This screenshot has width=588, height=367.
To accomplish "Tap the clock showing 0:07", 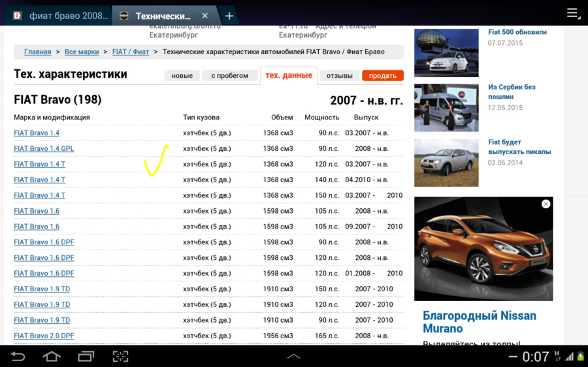I will tap(536, 357).
